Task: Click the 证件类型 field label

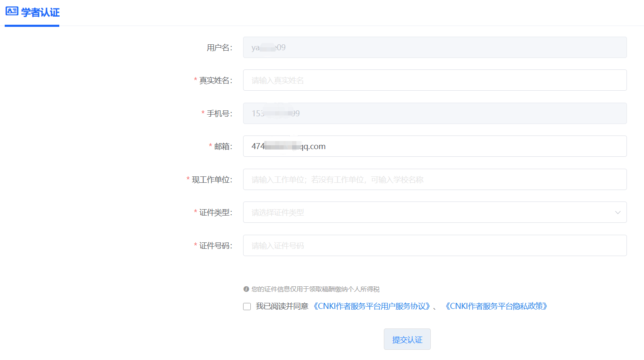Action: click(x=215, y=213)
